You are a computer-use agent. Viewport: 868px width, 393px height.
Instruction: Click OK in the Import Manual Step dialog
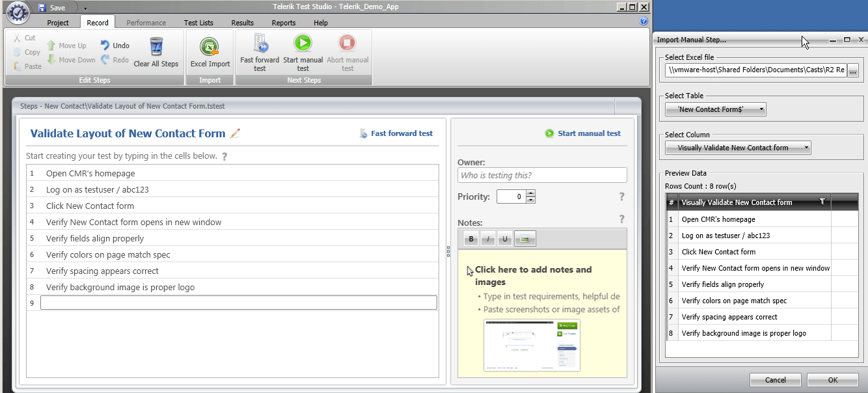tap(833, 380)
